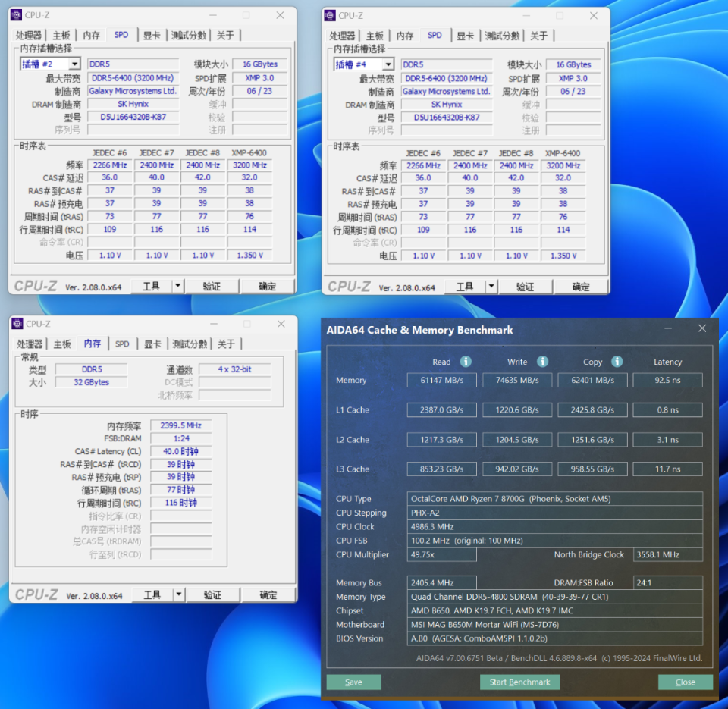Click Motherboard MSI MAG B650M Mortar WiFi field
Screen dimensions: 728x709
tap(555, 624)
